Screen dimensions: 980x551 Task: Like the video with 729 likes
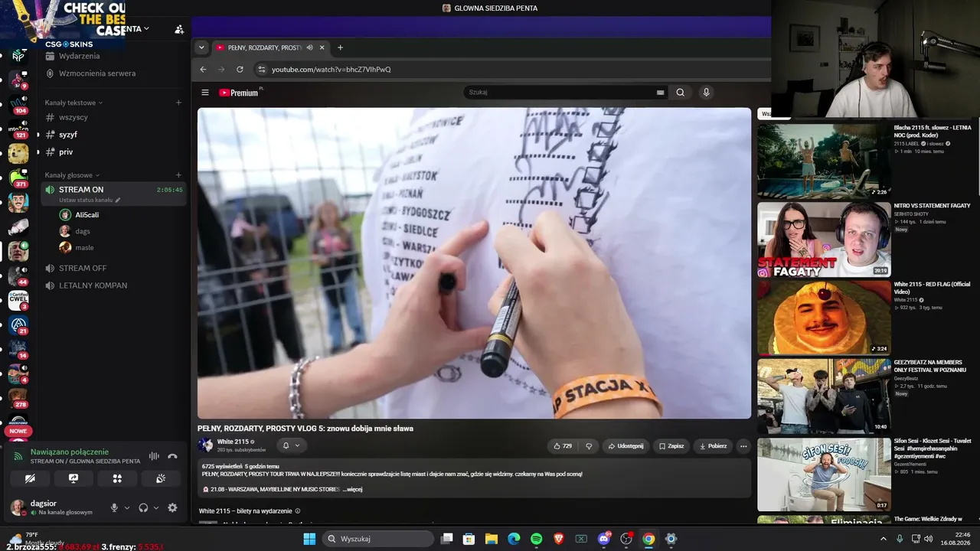(563, 445)
